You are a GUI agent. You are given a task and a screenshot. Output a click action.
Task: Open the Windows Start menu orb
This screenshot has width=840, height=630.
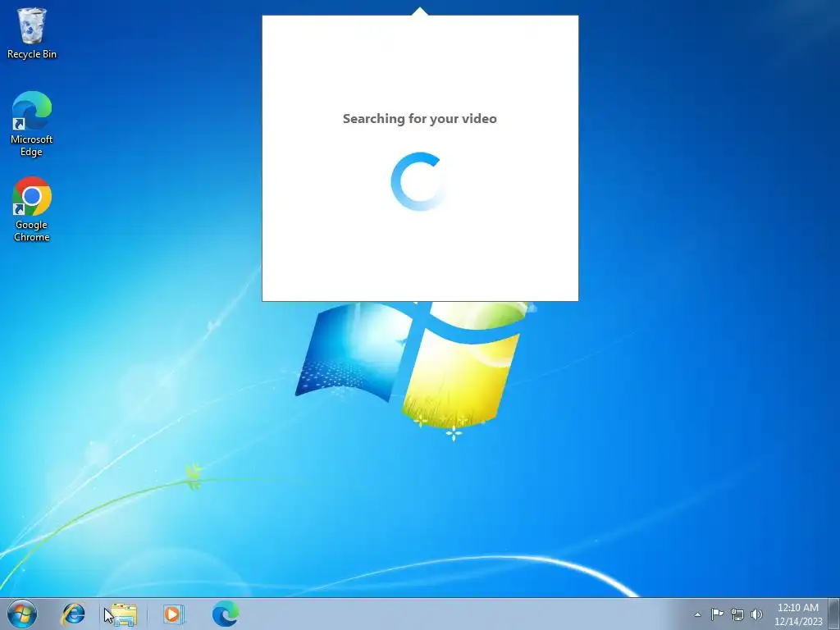(x=22, y=614)
